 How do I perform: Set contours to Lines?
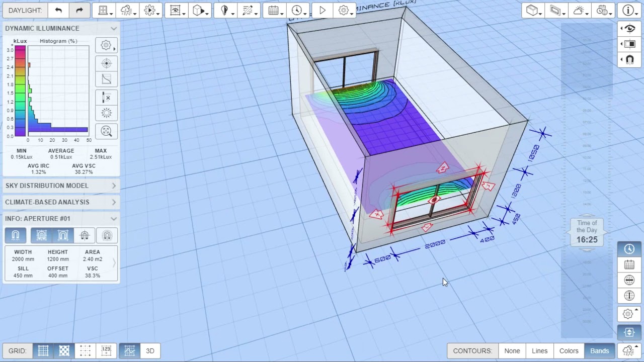539,351
